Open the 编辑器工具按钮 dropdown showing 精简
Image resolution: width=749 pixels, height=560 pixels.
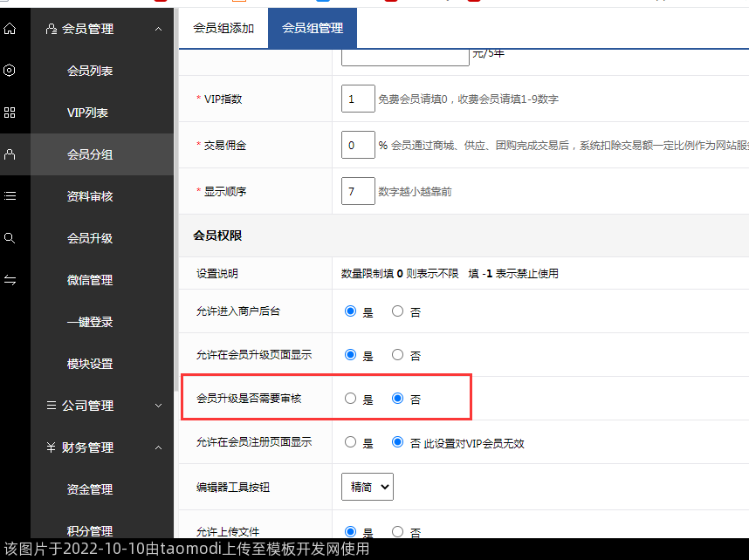(367, 487)
